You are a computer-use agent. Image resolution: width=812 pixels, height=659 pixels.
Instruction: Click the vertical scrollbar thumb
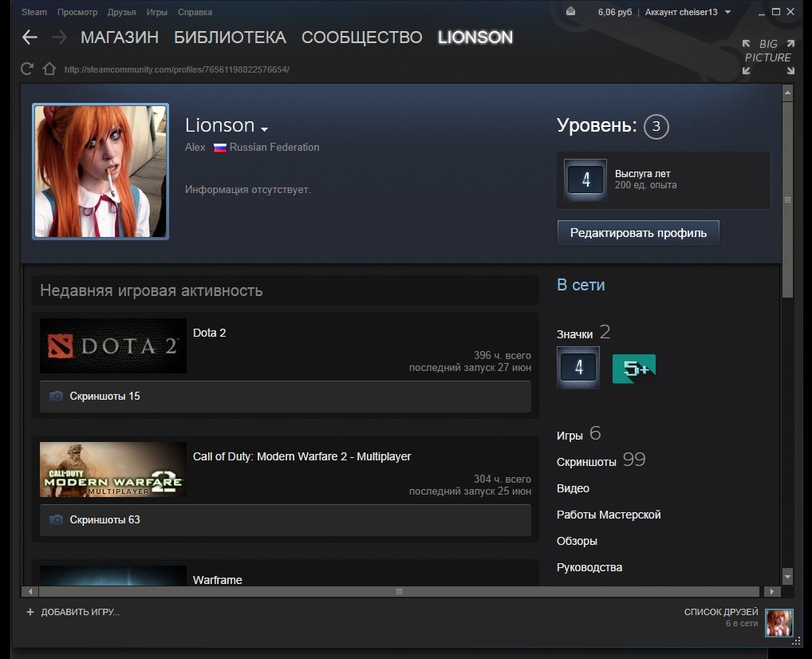[787, 199]
